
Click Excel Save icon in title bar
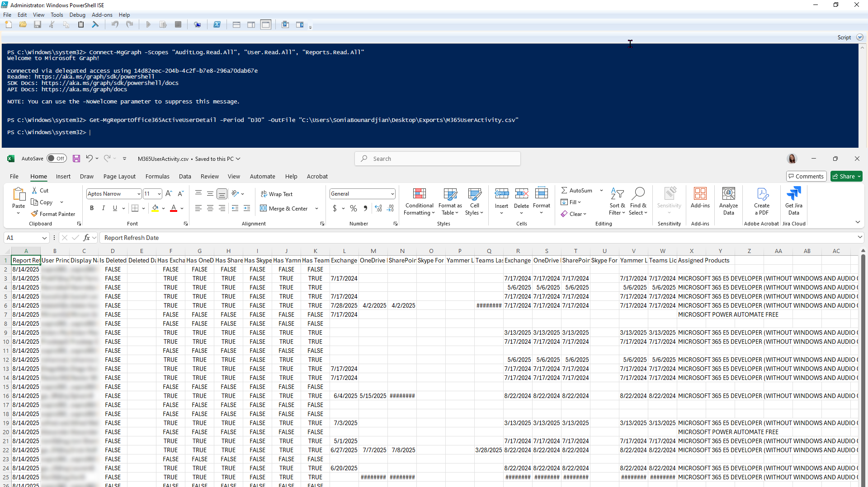[x=76, y=159]
